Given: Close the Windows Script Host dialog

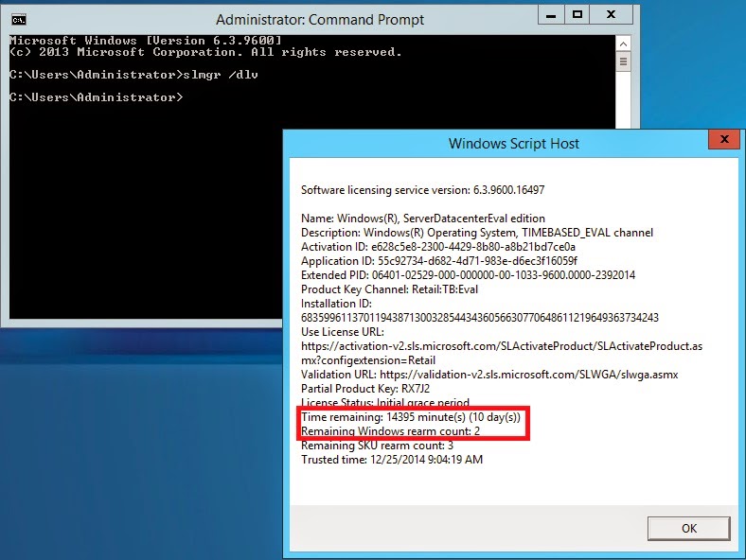Looking at the screenshot, I should pos(724,139).
